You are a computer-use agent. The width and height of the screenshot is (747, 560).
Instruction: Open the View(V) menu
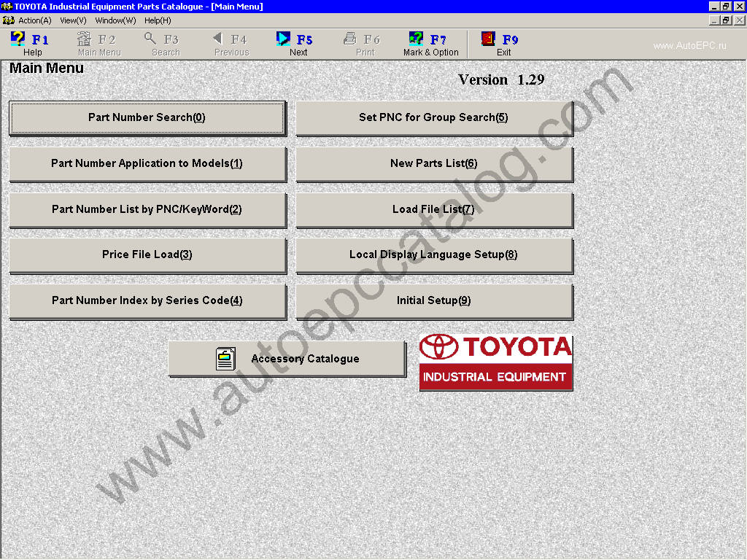tap(73, 20)
